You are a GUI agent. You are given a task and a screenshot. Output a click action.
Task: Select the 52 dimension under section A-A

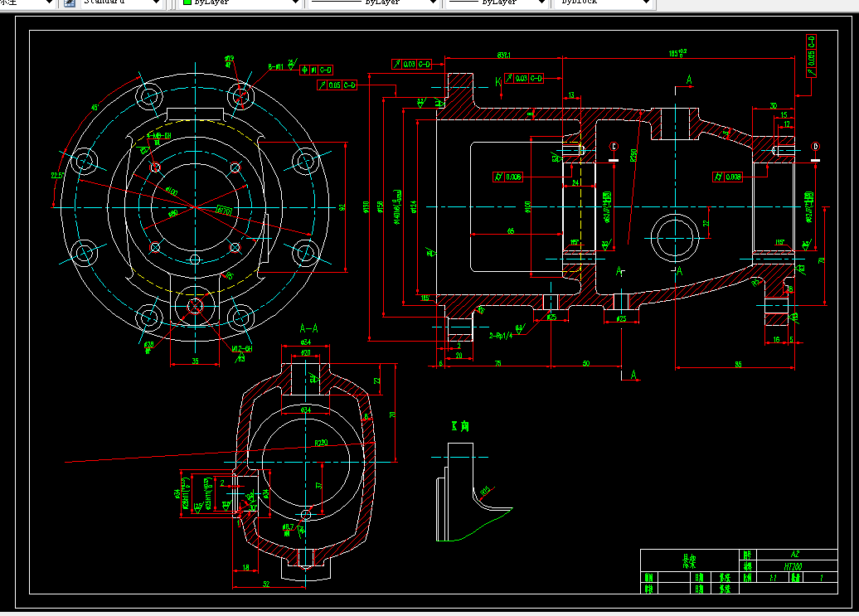click(x=266, y=584)
